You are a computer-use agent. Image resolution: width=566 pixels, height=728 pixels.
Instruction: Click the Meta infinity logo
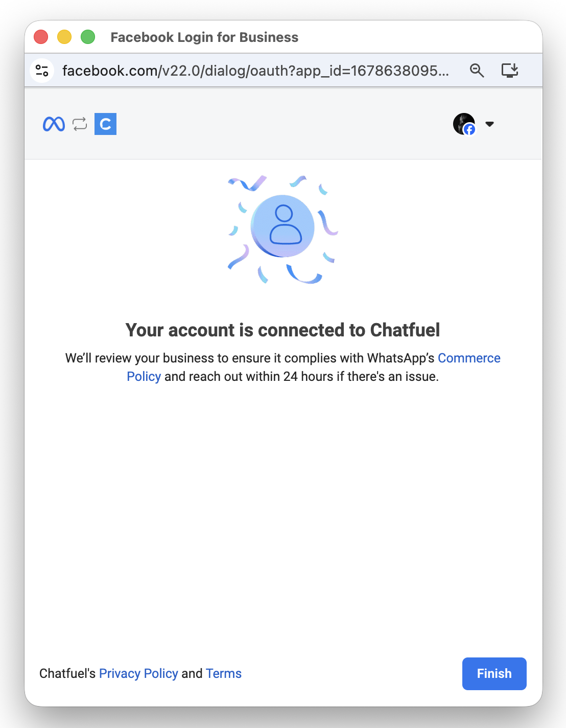click(x=54, y=124)
